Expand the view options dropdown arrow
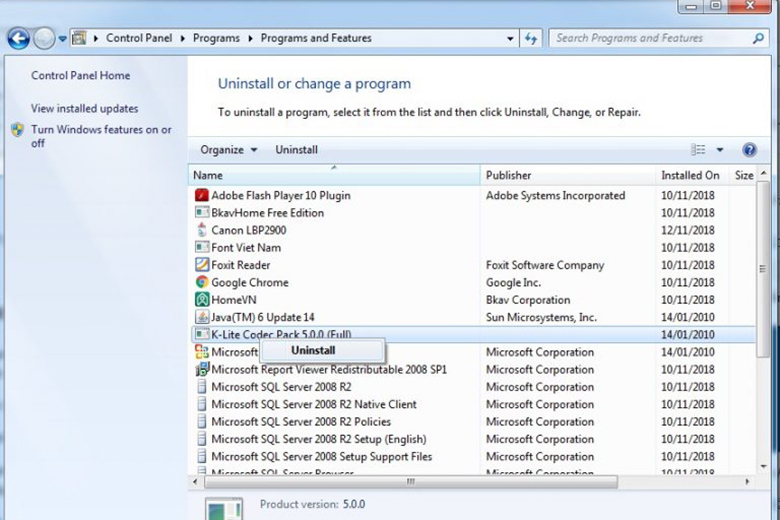The width and height of the screenshot is (780, 520). point(720,150)
